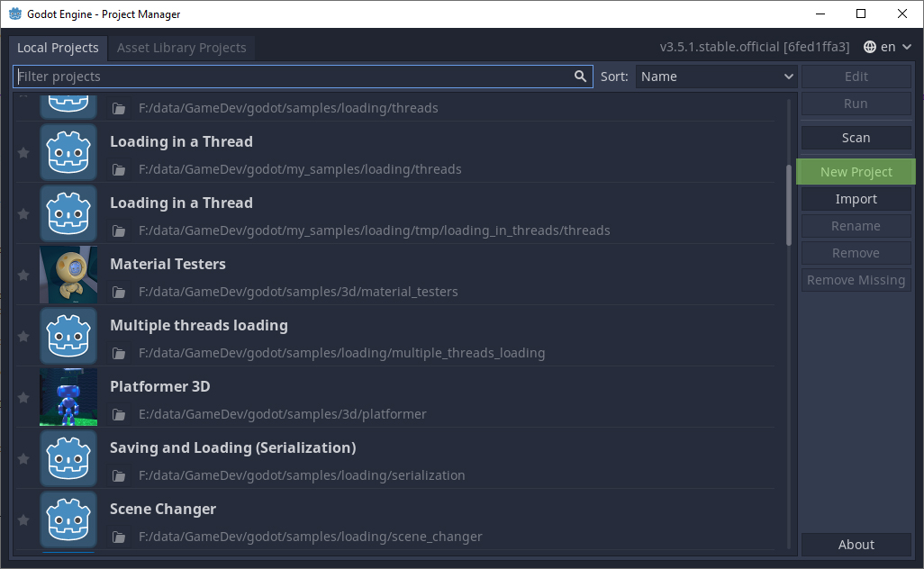Image resolution: width=924 pixels, height=569 pixels.
Task: Click the Remove button
Action: pos(856,253)
